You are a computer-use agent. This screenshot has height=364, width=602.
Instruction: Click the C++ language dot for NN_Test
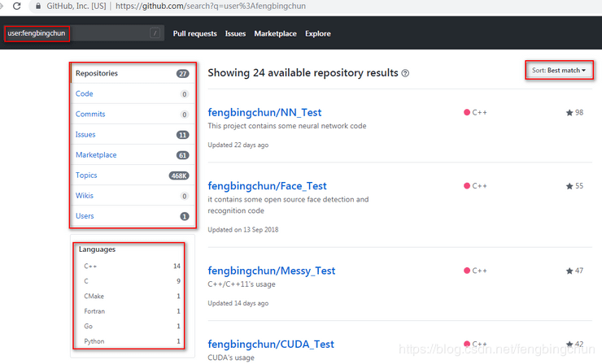pyautogui.click(x=467, y=112)
